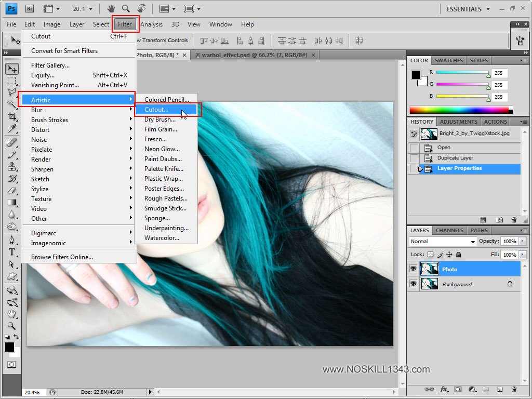Toggle lock all

(x=458, y=255)
